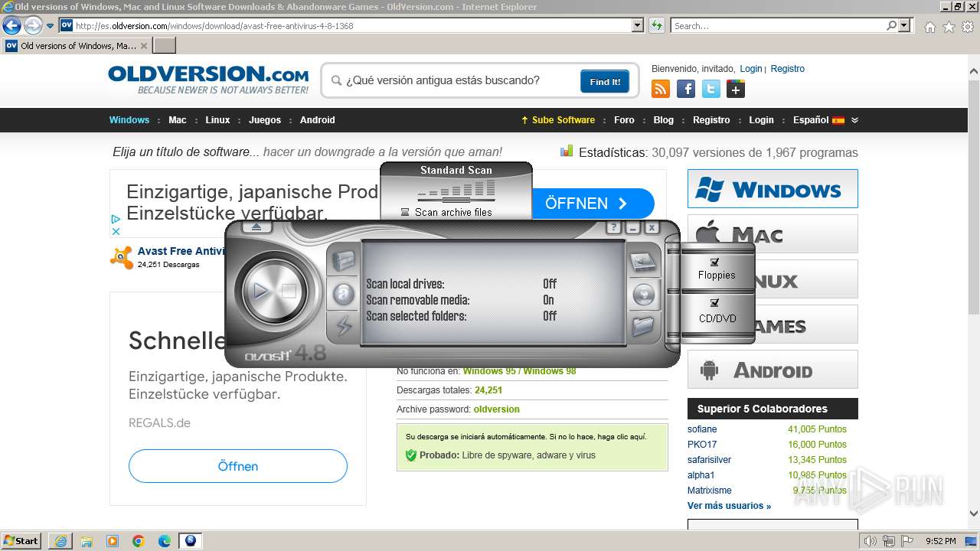Viewport: 980px width, 551px height.
Task: Click the page refresh button
Action: 656,25
